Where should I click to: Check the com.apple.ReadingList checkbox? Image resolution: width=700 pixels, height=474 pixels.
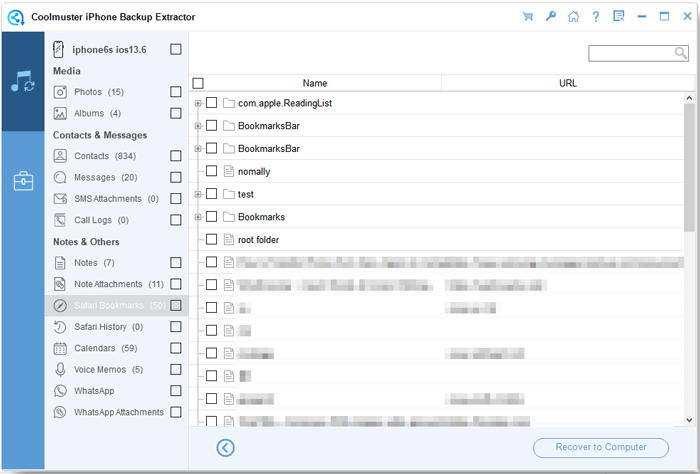212,103
